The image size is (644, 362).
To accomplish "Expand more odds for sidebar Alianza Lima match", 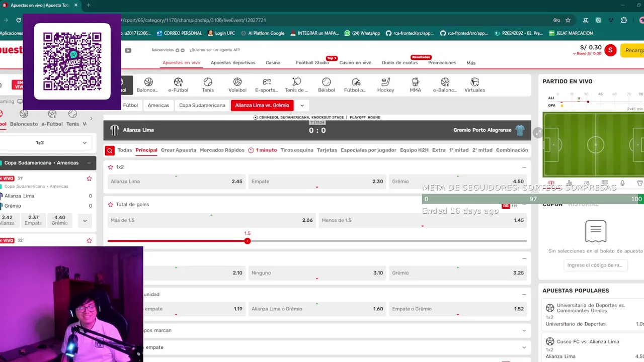I will (85, 220).
